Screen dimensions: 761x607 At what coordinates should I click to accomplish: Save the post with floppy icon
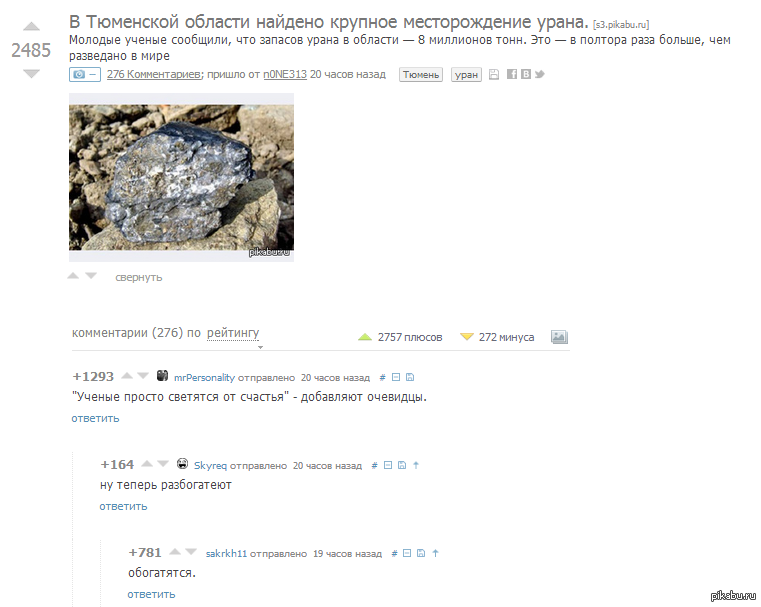coord(494,74)
